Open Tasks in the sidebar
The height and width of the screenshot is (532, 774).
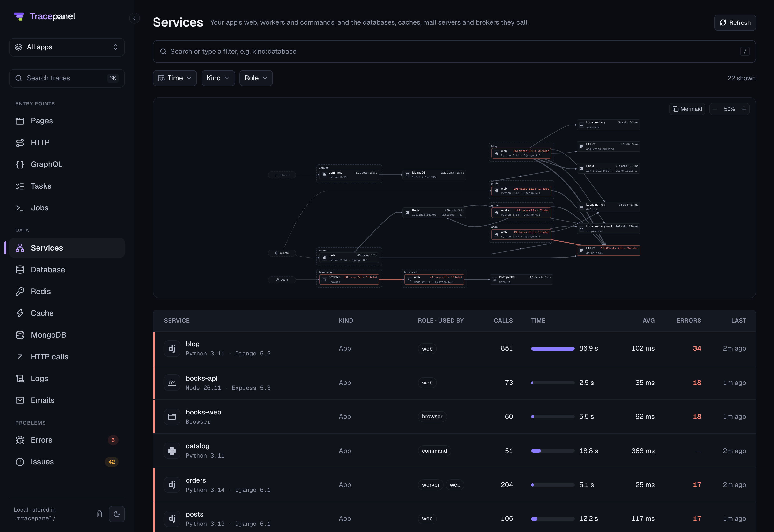[x=67, y=186]
